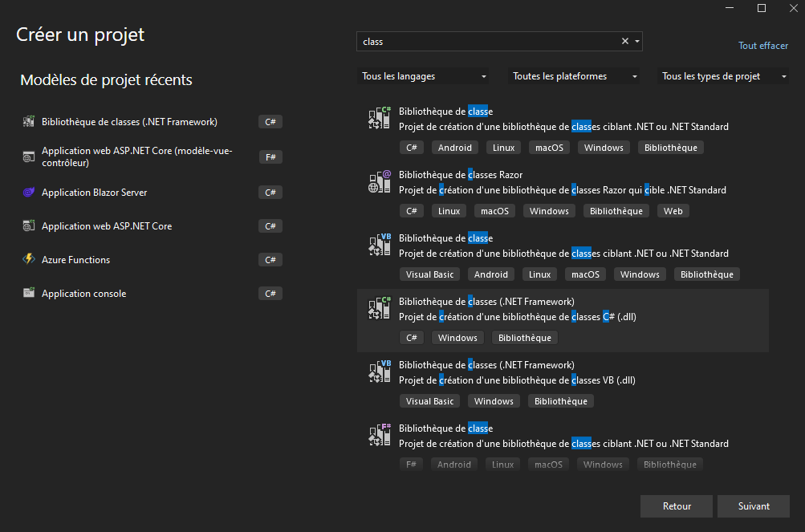
Task: Click the VB .NET Framework class library icon
Action: coord(379,372)
